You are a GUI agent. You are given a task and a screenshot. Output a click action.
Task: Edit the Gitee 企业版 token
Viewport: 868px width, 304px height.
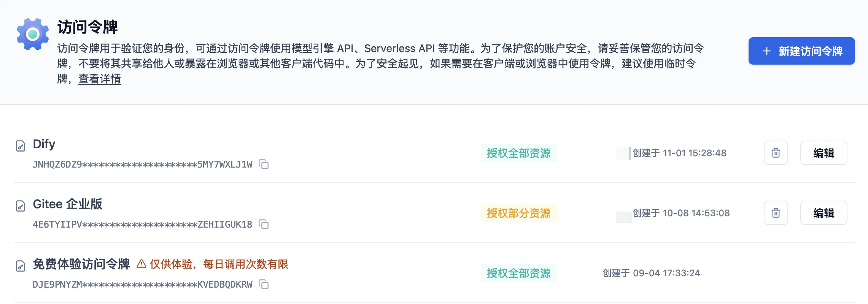[x=823, y=213]
